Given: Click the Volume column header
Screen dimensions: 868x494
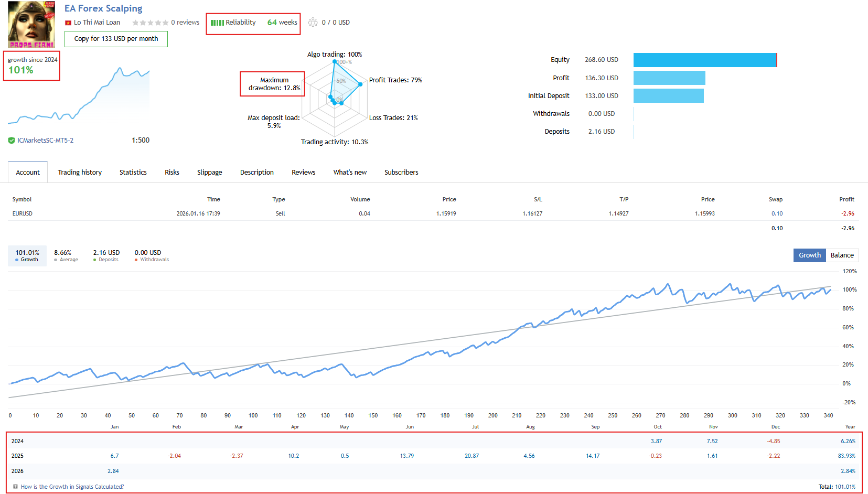Looking at the screenshot, I should pos(360,199).
